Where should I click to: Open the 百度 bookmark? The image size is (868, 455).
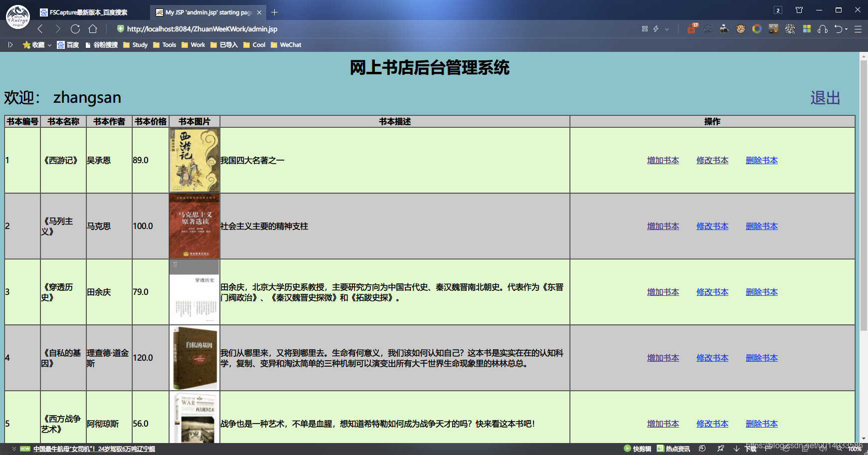68,45
